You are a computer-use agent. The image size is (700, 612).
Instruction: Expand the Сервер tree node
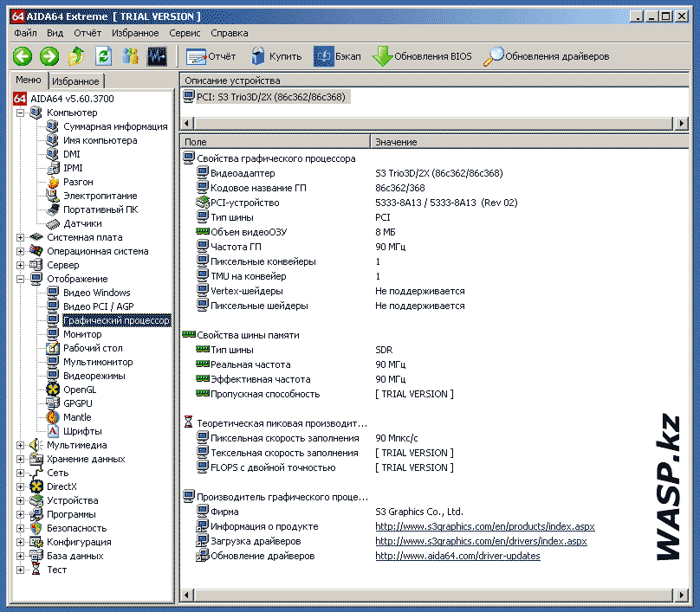[x=20, y=265]
